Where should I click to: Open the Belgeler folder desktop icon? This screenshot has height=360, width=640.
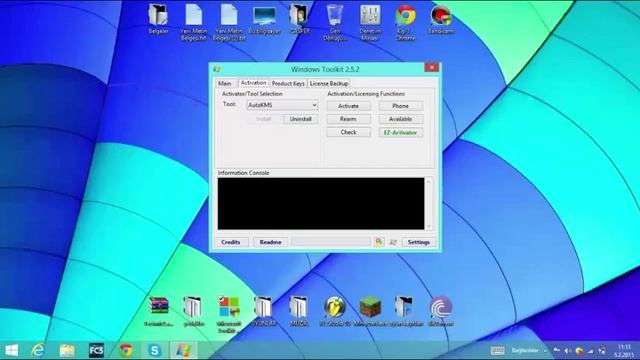pyautogui.click(x=158, y=19)
